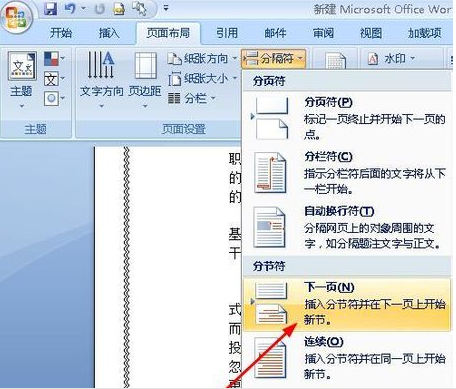Viewport: 456px width, 389px height.
Task: Insert a 分栏符(C) column break
Action: (x=347, y=173)
